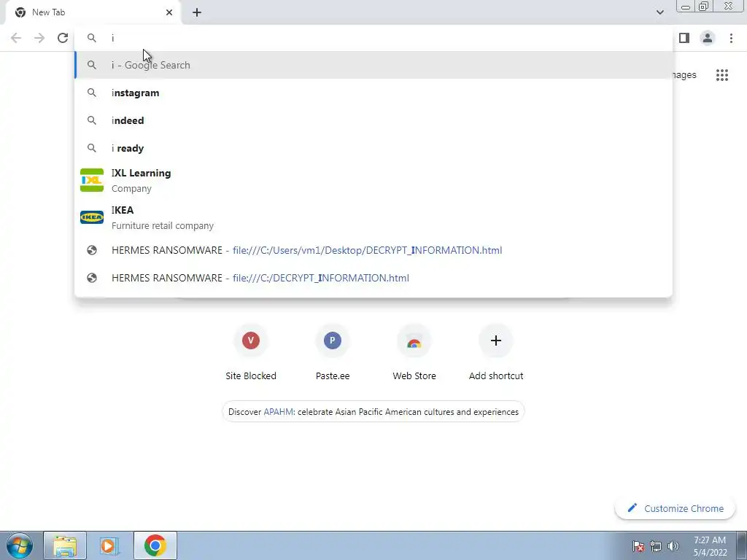Choose the indeed suggestion
The width and height of the screenshot is (747, 560).
[374, 120]
